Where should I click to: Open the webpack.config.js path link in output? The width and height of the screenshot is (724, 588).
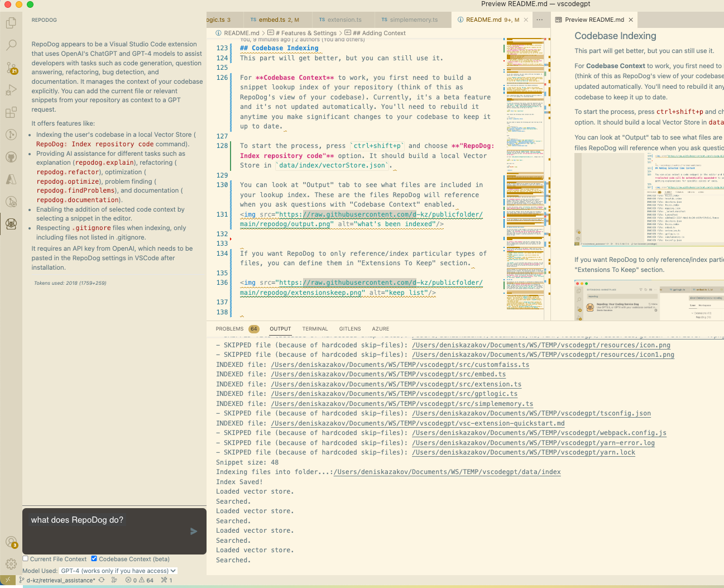click(x=539, y=433)
